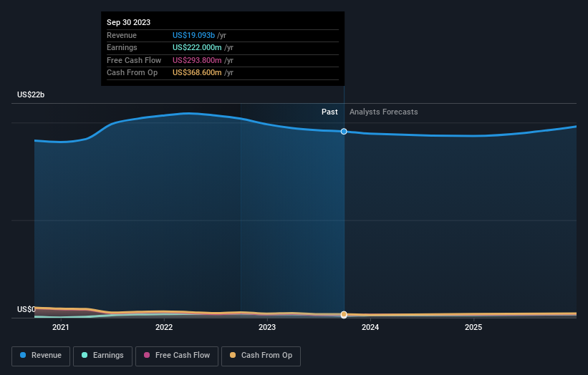The width and height of the screenshot is (588, 375).
Task: Click the Past label on chart
Action: pyautogui.click(x=329, y=112)
